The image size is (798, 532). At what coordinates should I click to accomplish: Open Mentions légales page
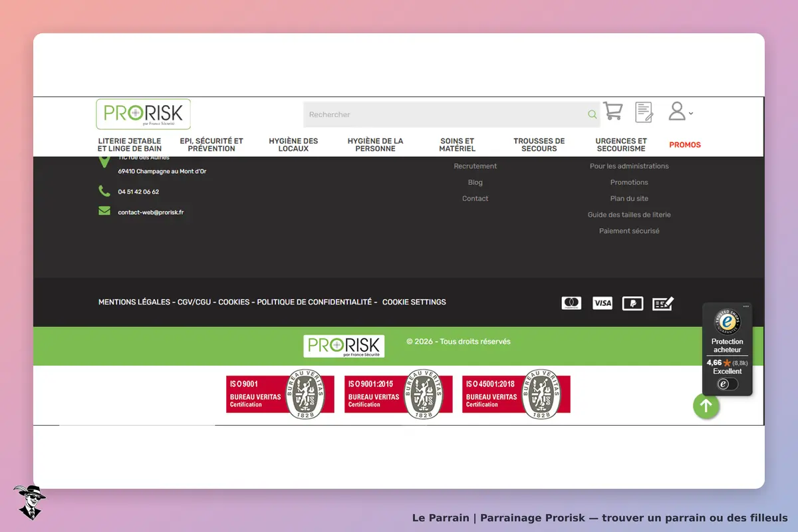tap(134, 302)
